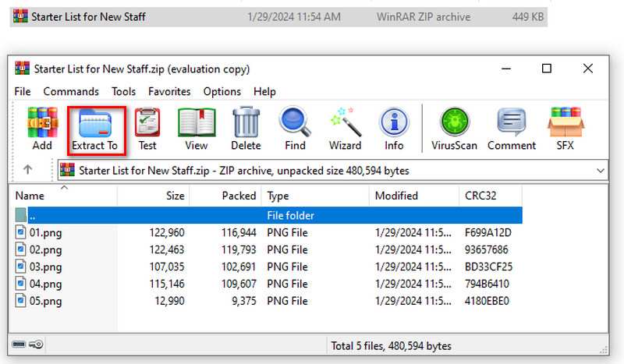Click the 449 KB size in Explorer
Viewport: 624px width, 364px height.
coord(528,16)
